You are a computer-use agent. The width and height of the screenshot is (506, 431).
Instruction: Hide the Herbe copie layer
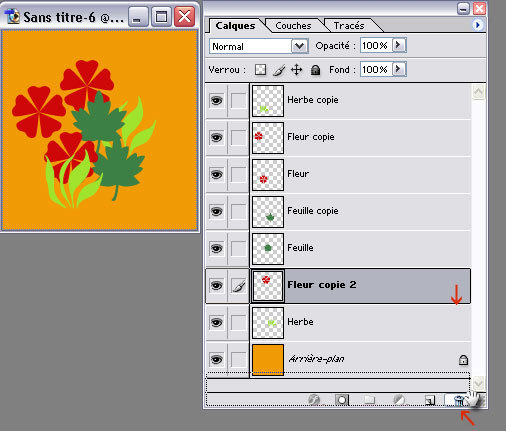[217, 100]
